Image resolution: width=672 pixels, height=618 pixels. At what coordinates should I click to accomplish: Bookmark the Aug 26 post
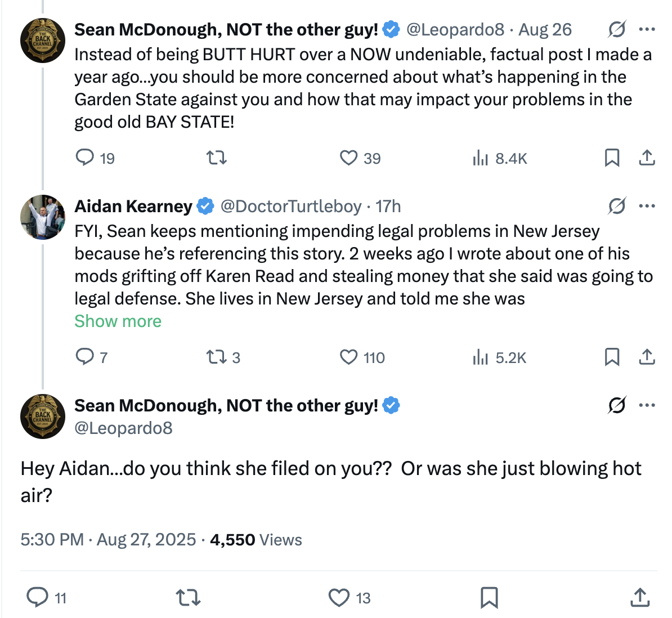612,158
